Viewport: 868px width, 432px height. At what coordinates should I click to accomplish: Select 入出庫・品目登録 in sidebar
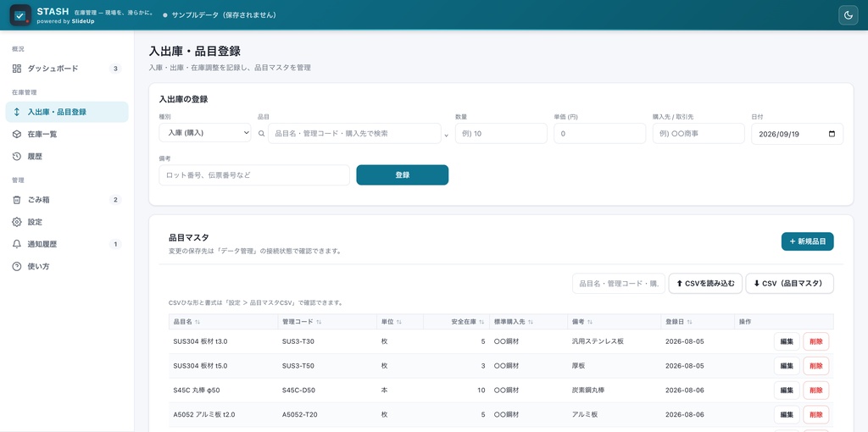[66, 112]
